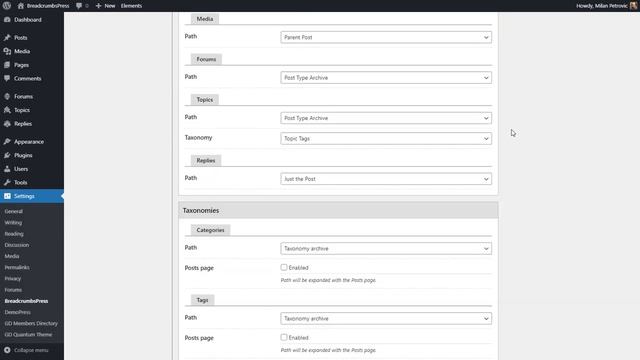This screenshot has width=640, height=360.
Task: Open Forums settings submenu item
Action: click(x=13, y=290)
